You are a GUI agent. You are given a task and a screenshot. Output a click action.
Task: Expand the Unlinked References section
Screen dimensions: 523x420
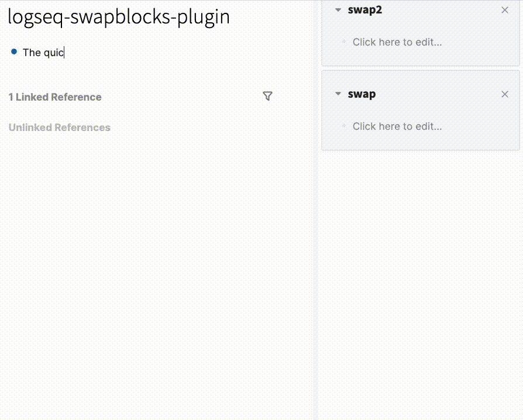pyautogui.click(x=60, y=128)
